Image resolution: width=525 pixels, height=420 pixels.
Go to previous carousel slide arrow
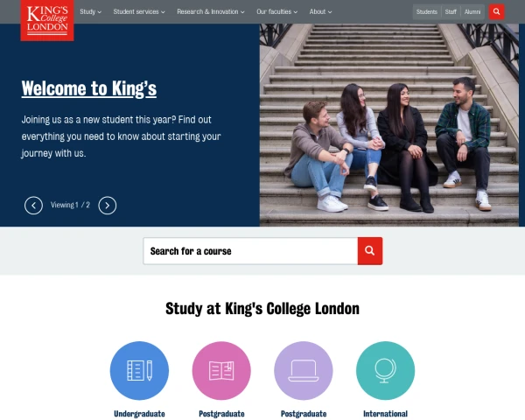[33, 206]
